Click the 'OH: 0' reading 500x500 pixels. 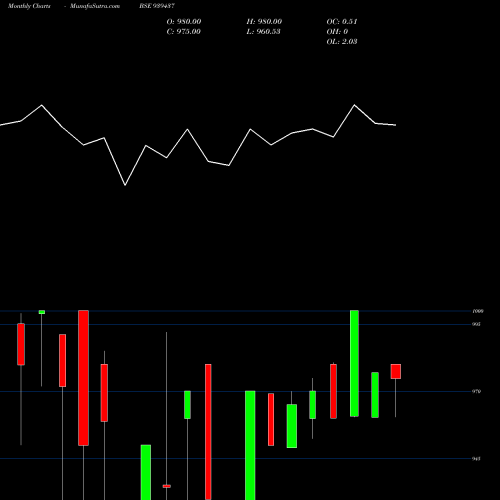click(x=337, y=32)
